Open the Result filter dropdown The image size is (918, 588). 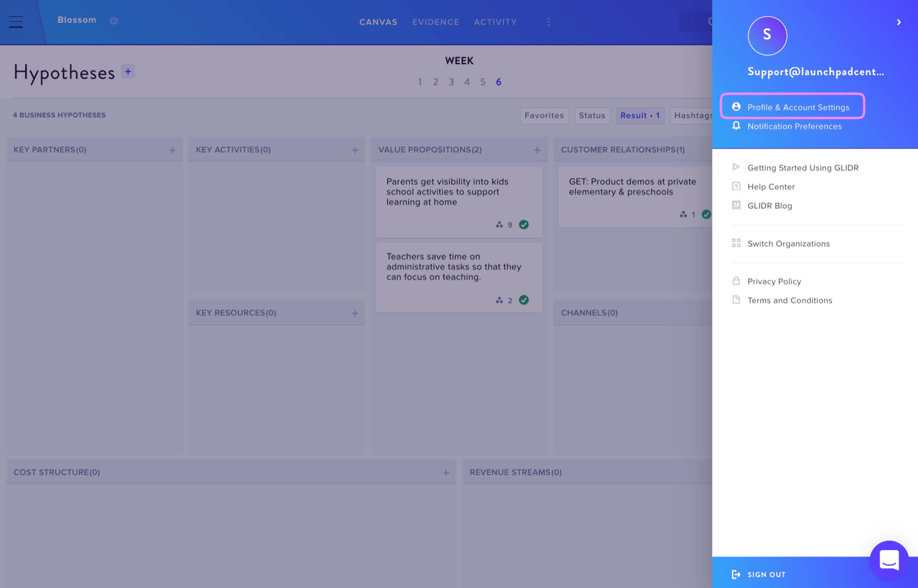pyautogui.click(x=640, y=116)
